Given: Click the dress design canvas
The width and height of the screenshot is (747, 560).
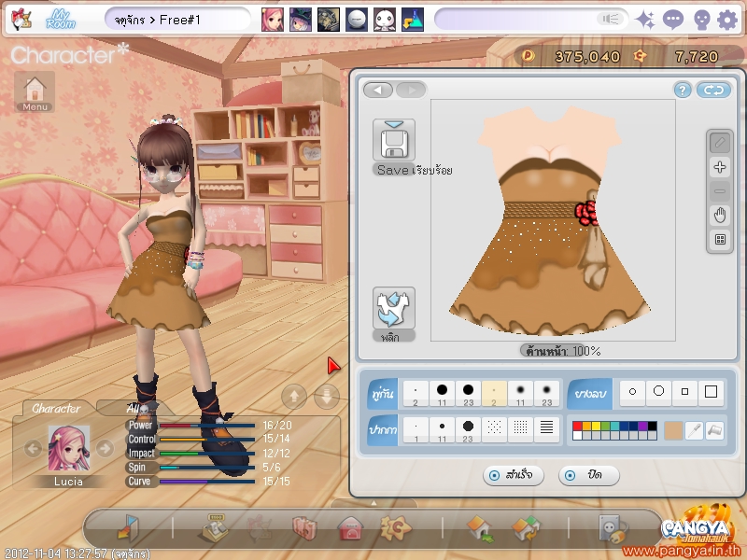Looking at the screenshot, I should (553, 220).
